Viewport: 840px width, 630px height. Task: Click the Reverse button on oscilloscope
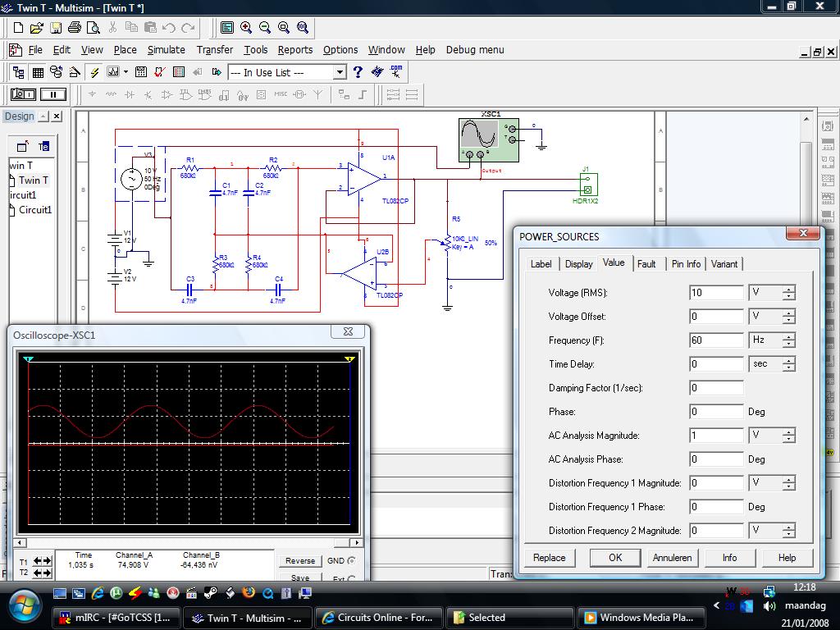coord(299,561)
